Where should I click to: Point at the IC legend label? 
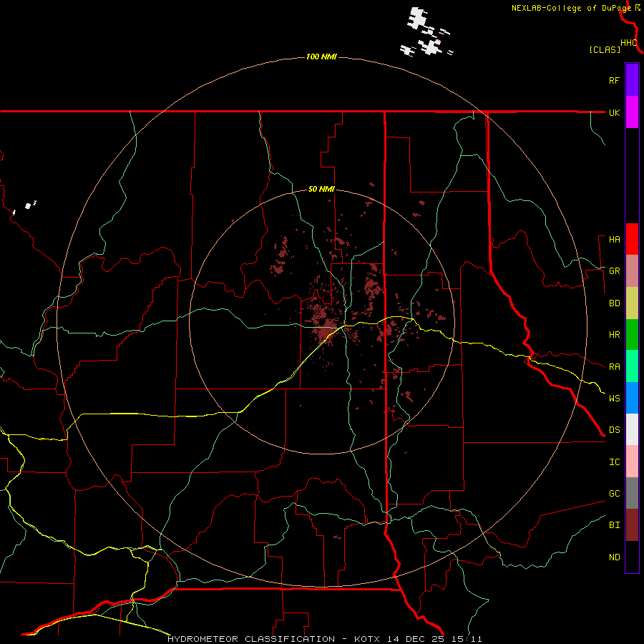click(614, 462)
